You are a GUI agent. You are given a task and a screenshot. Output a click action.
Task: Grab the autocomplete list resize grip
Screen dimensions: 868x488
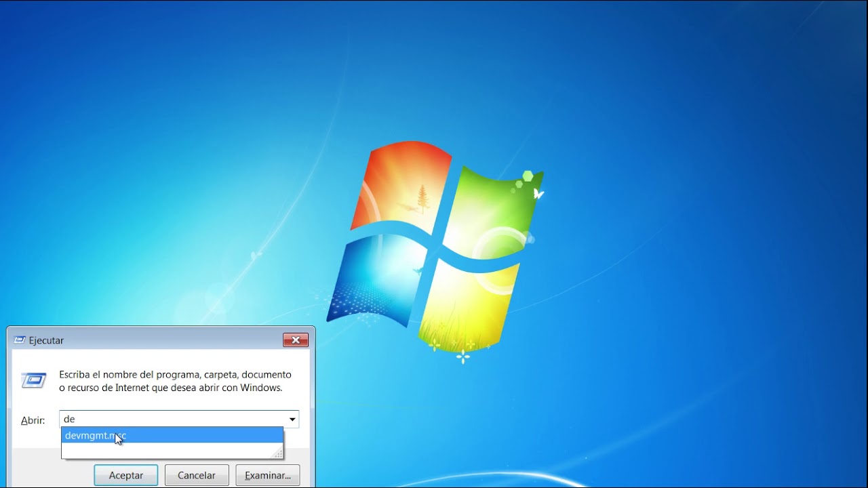pos(277,453)
